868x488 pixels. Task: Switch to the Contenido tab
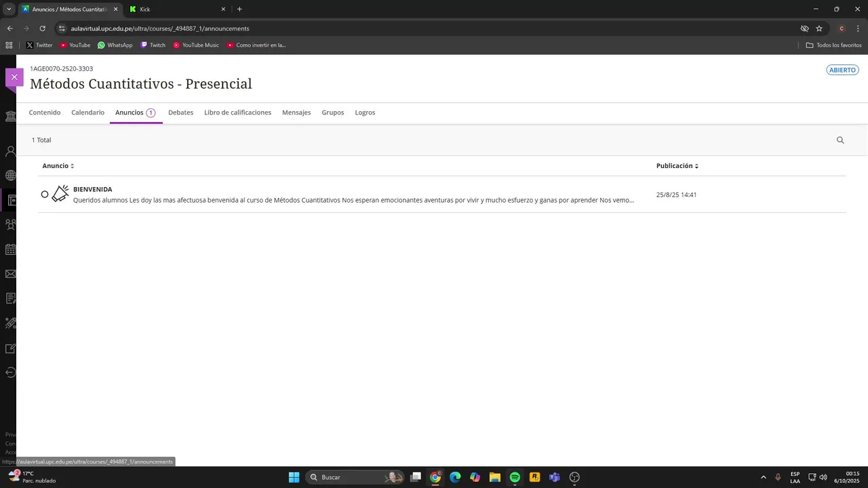point(45,113)
